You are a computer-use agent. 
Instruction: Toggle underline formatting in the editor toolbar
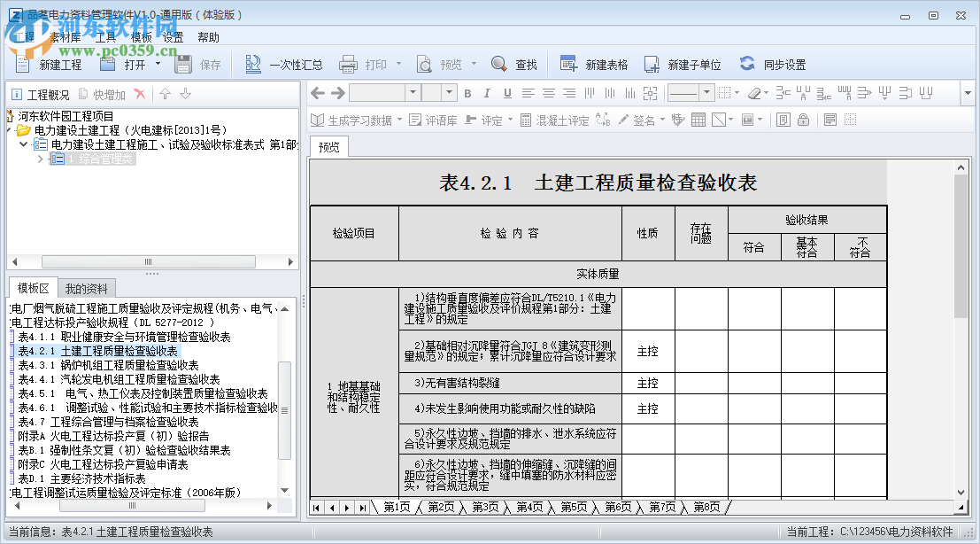coord(508,93)
